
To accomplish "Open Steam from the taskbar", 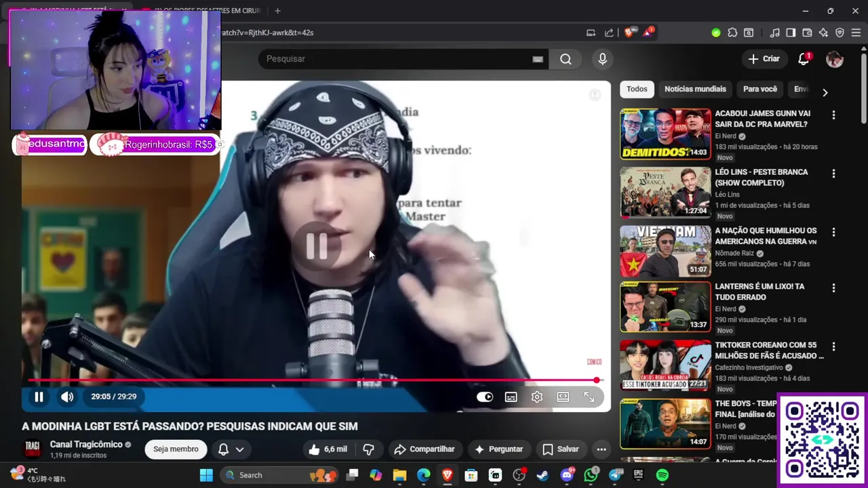I will (x=542, y=475).
